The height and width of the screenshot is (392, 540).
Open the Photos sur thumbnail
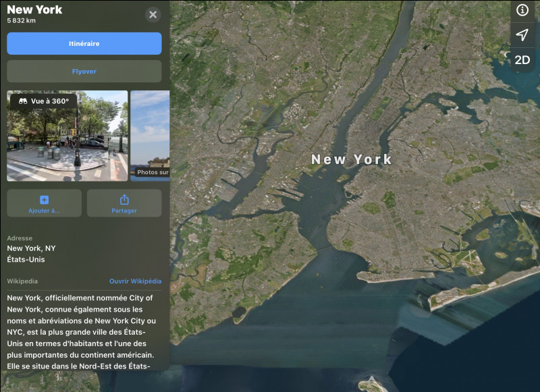pyautogui.click(x=150, y=136)
